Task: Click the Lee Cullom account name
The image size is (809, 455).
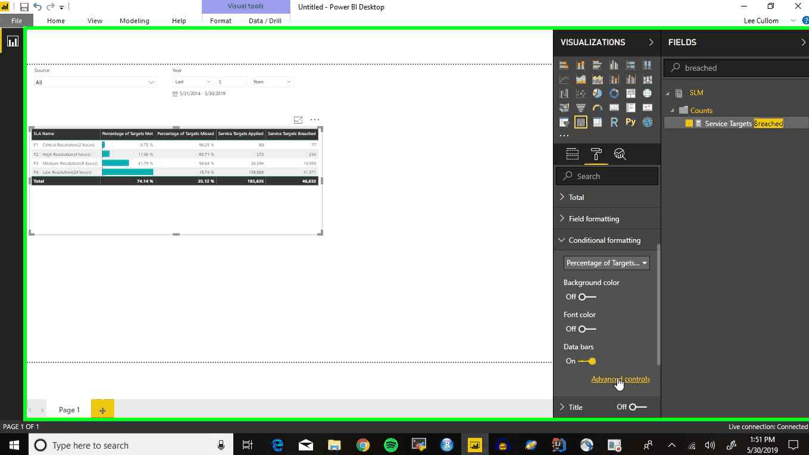Action: [761, 21]
